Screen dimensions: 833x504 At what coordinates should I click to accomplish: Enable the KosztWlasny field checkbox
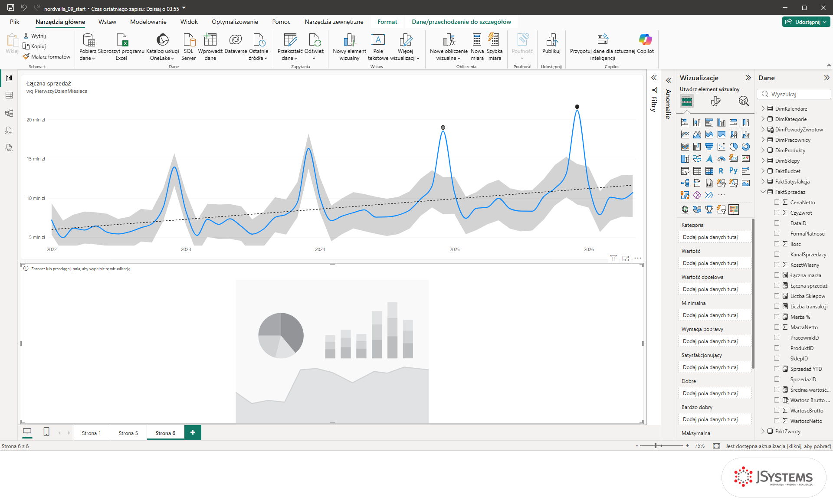coord(777,265)
